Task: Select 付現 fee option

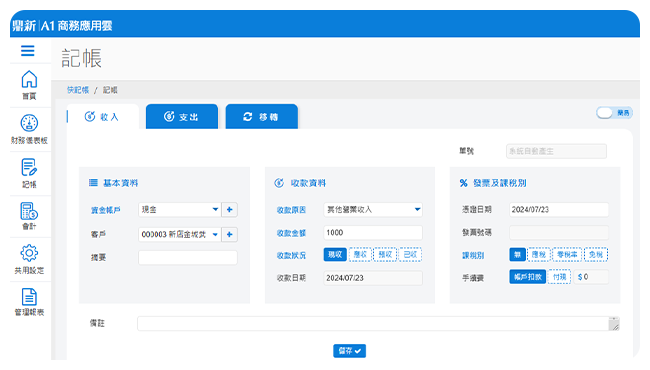Action: pos(560,277)
